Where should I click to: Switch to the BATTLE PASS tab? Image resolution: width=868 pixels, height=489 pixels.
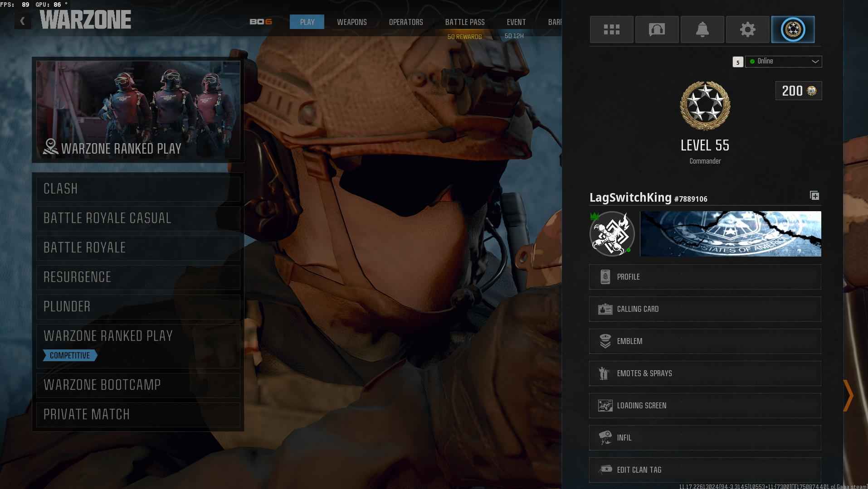tap(465, 22)
